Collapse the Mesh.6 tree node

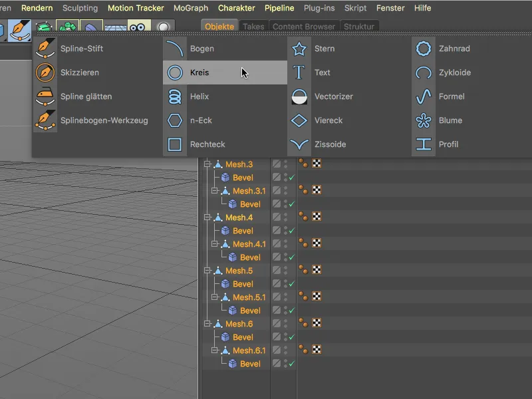pyautogui.click(x=207, y=324)
